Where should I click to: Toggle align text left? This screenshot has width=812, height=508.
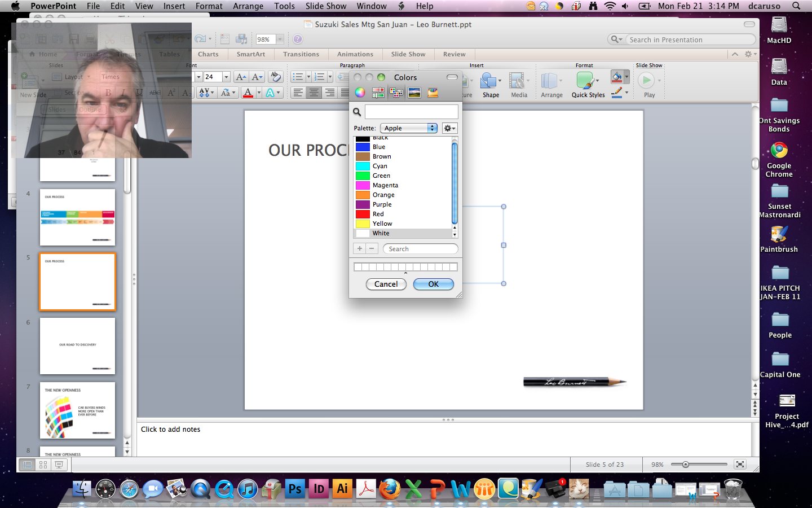point(298,93)
